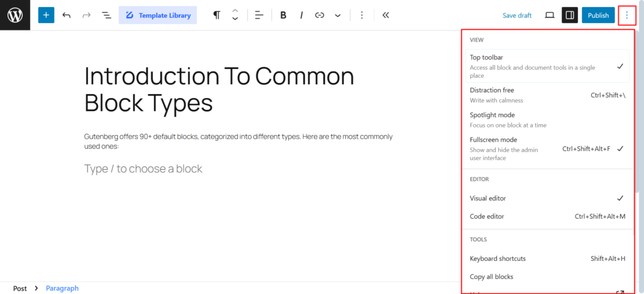Expand more rich text options chevron
The height and width of the screenshot is (294, 644).
(338, 15)
